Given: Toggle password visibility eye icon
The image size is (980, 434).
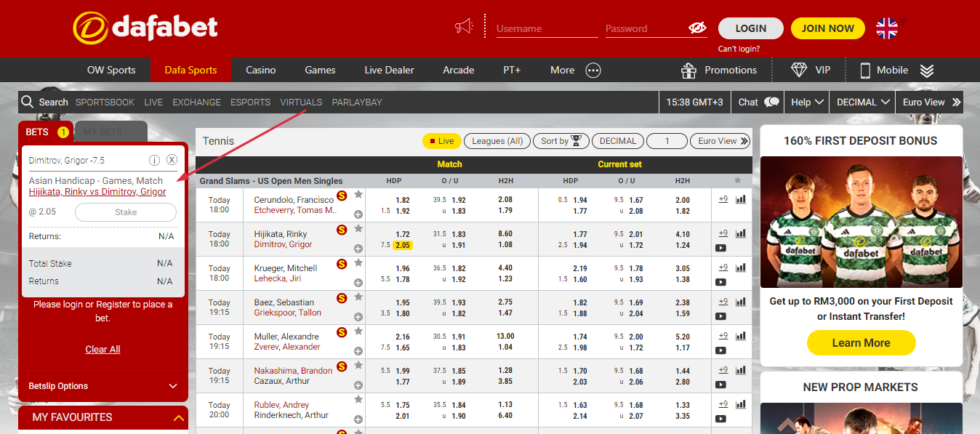Looking at the screenshot, I should tap(697, 28).
